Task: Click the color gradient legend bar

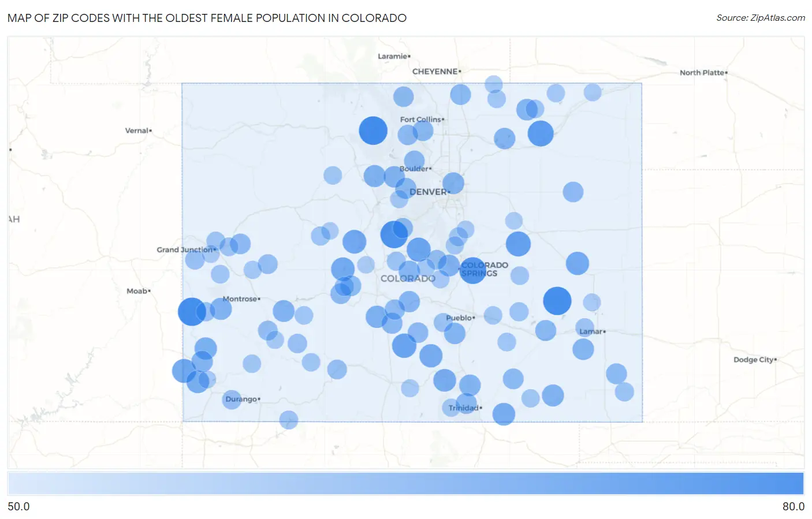Action: click(x=405, y=483)
